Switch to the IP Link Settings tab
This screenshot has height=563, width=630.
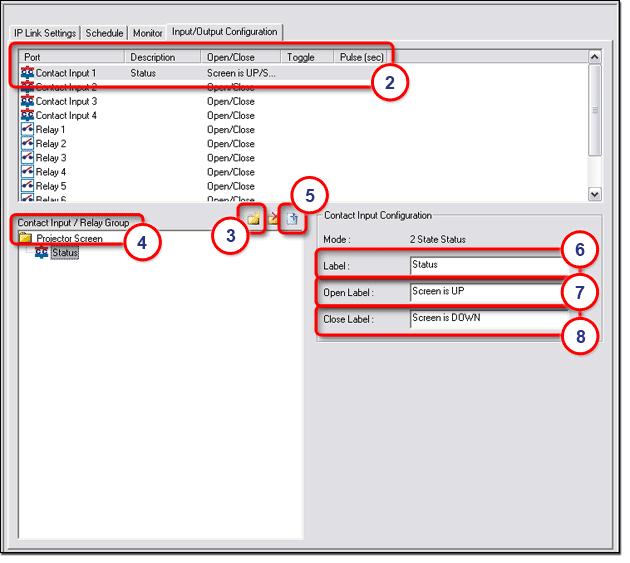[45, 33]
